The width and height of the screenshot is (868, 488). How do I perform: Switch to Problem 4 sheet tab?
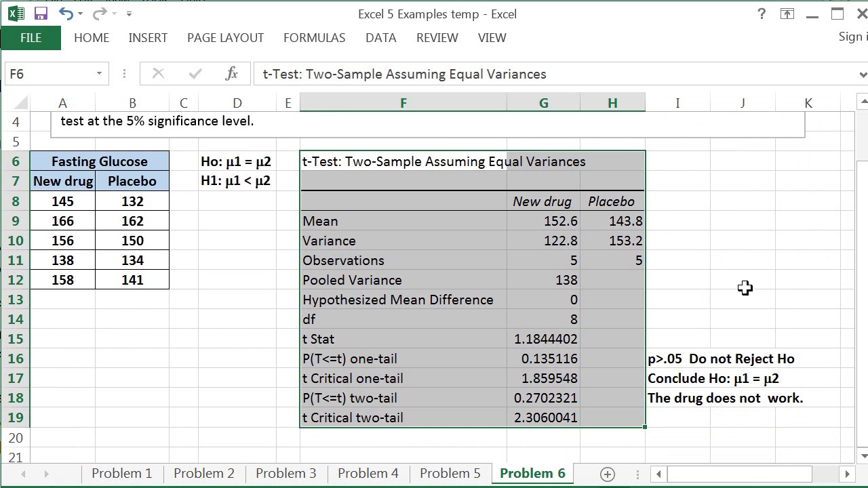pyautogui.click(x=368, y=473)
